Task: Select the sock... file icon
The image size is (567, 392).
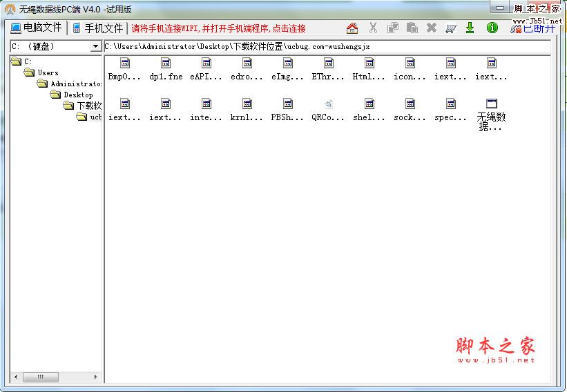Action: [410, 104]
